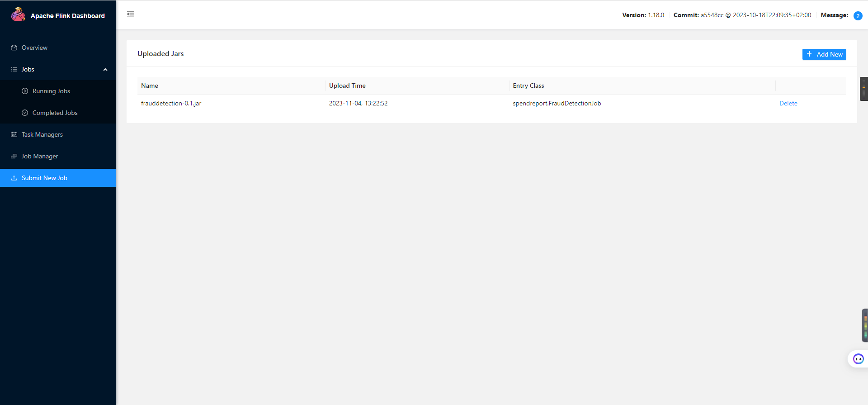
Task: Click the Overview dashboard icon
Action: [x=14, y=48]
